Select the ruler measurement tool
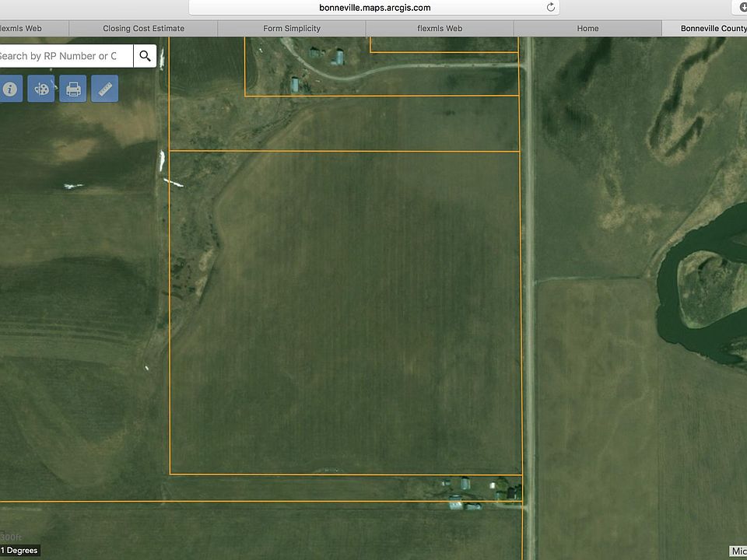 [104, 89]
